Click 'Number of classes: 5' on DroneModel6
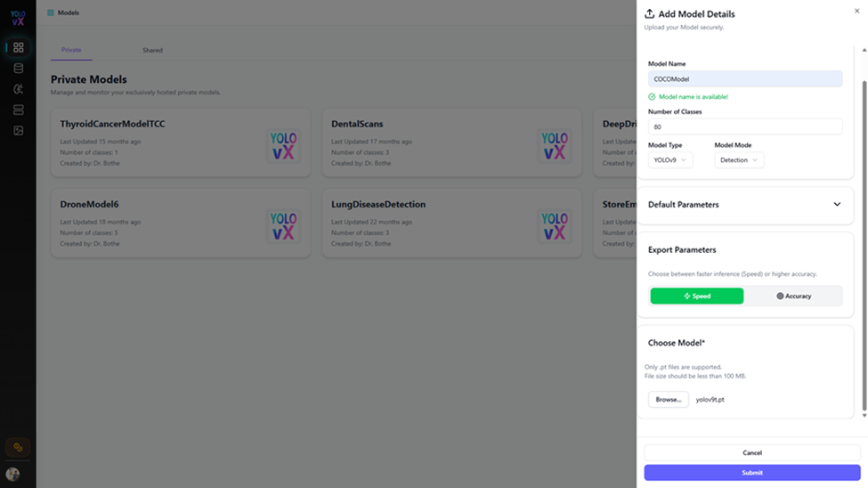Image resolution: width=868 pixels, height=488 pixels. 88,233
